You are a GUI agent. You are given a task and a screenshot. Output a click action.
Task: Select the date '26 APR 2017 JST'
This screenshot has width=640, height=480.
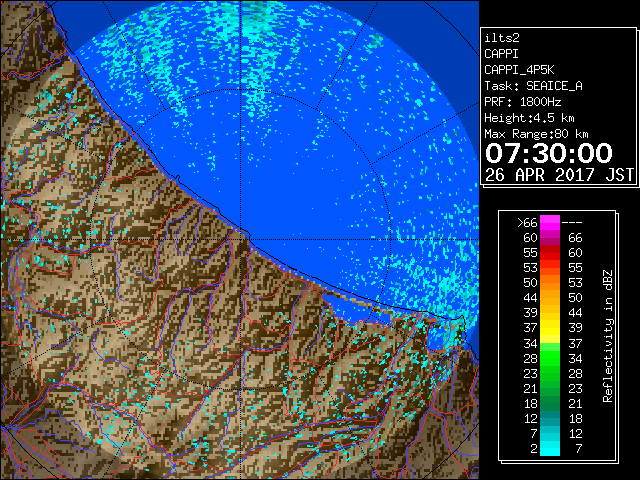(559, 175)
